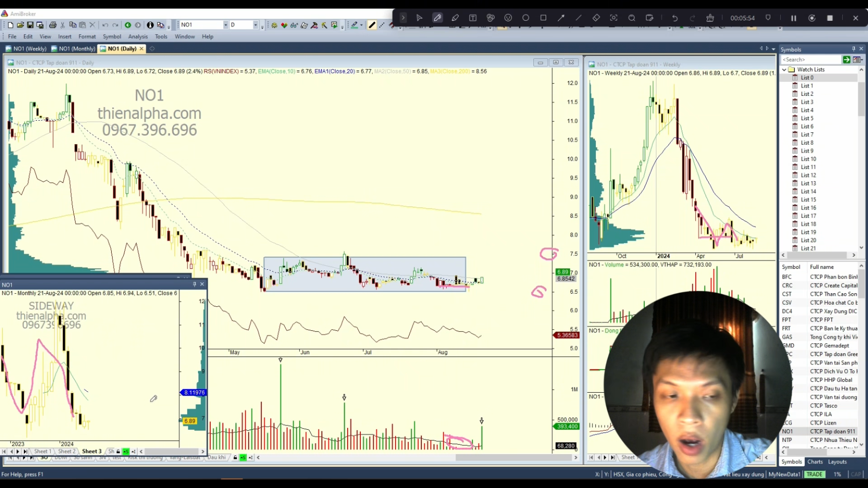The image size is (868, 488).
Task: Click the trend line drawing tool icon
Action: (x=372, y=25)
